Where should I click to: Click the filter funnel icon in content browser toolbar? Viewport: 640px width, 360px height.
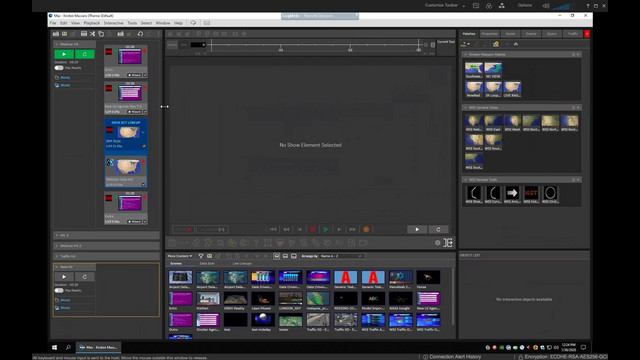click(x=201, y=256)
